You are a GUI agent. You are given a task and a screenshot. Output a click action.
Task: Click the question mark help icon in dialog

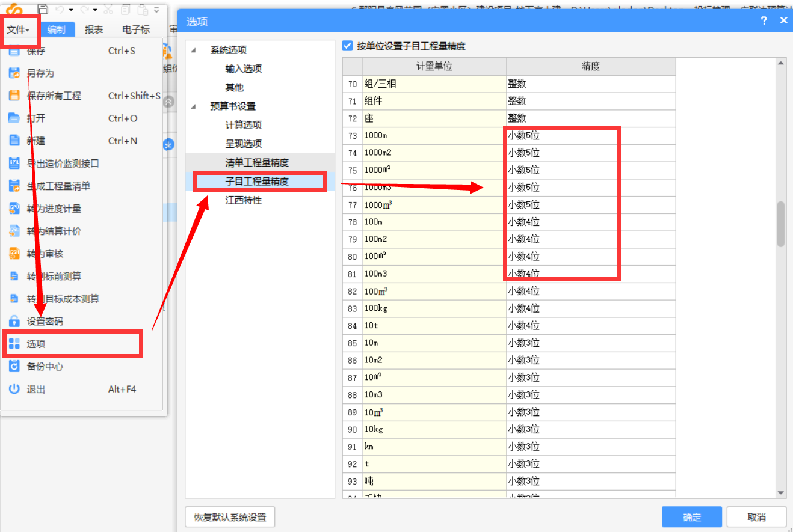tap(764, 20)
